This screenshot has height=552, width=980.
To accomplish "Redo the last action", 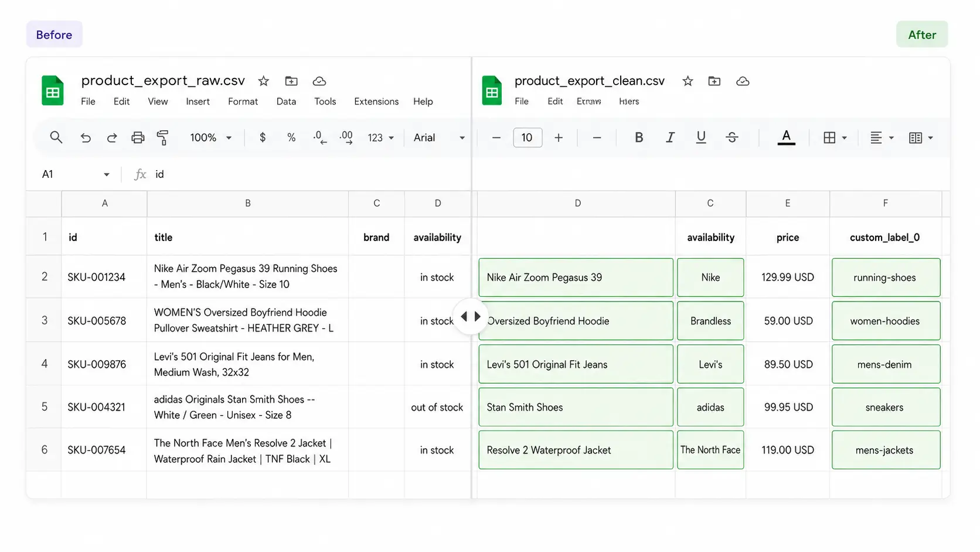I will (111, 138).
